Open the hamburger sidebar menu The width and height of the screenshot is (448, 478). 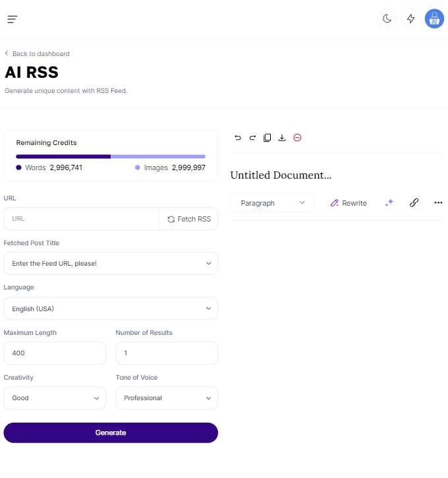[x=13, y=19]
